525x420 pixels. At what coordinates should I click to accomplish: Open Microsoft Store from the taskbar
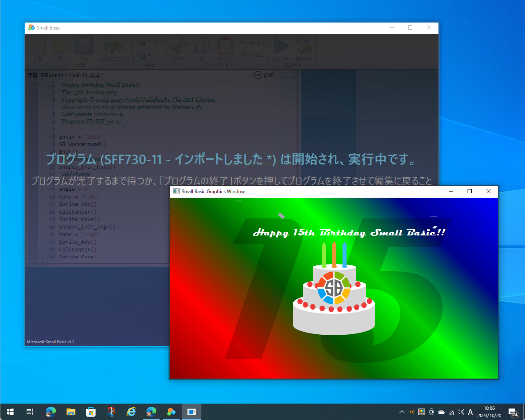(x=91, y=412)
